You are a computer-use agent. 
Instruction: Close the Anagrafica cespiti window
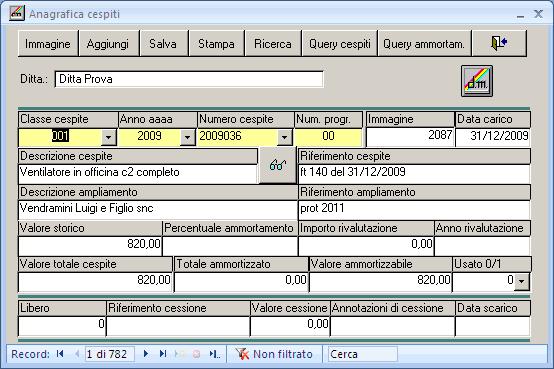(x=538, y=14)
